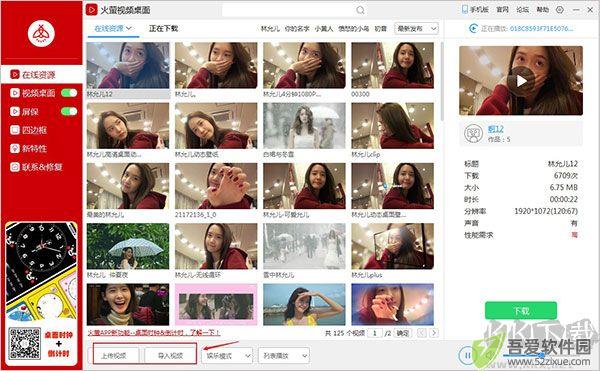Open the 官网 menu link
The width and height of the screenshot is (600, 371).
(502, 10)
